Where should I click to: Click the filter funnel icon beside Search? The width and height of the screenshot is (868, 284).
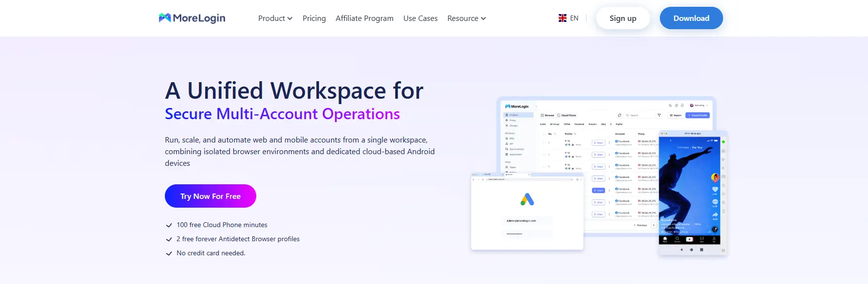click(x=659, y=115)
